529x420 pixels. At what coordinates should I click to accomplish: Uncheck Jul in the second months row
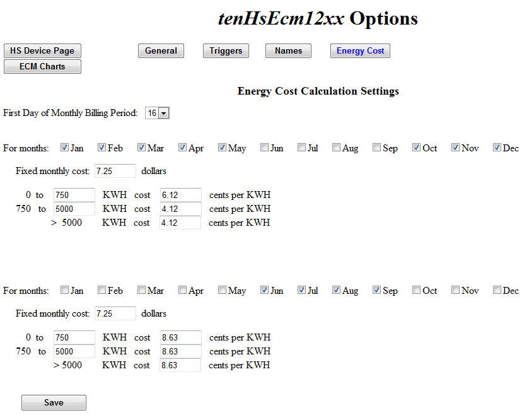tap(301, 290)
